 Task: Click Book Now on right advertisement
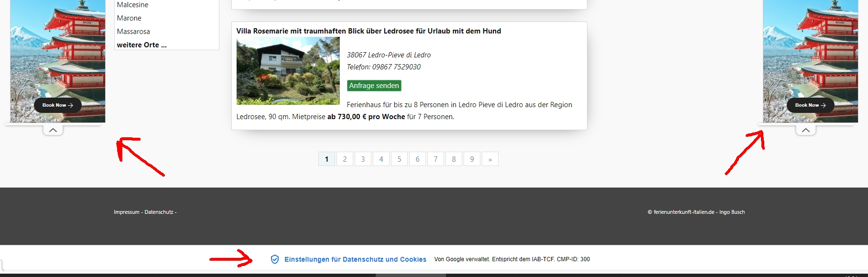click(x=810, y=105)
